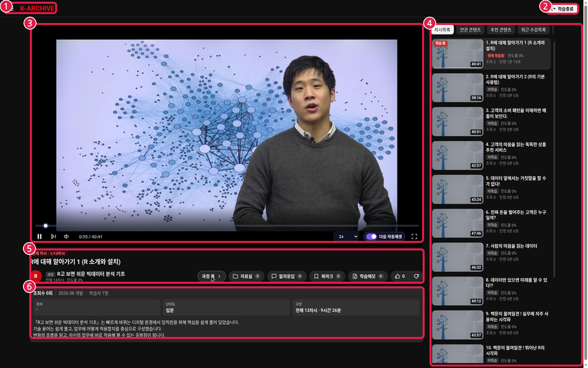588x368 pixels.
Task: Click the red R course avatar
Action: 36,276
